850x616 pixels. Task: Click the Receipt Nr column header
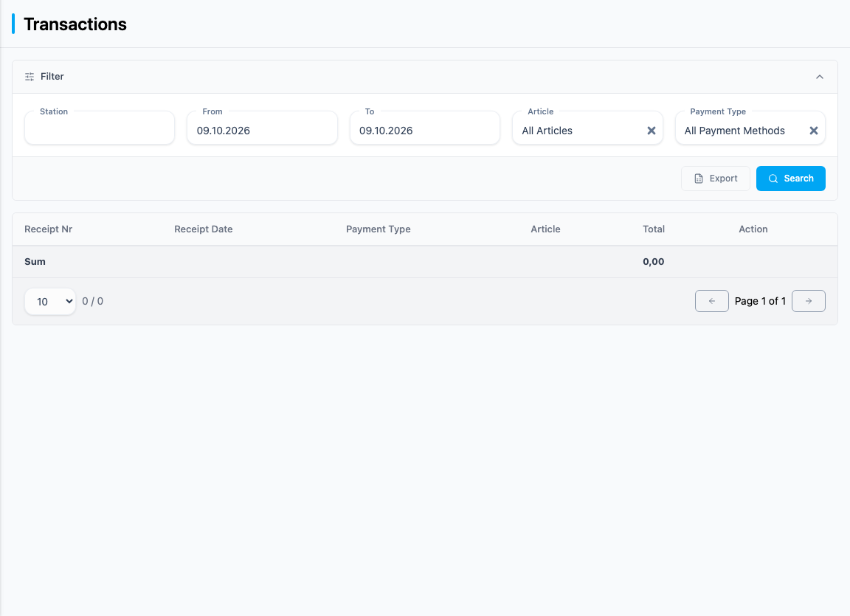[x=48, y=229]
